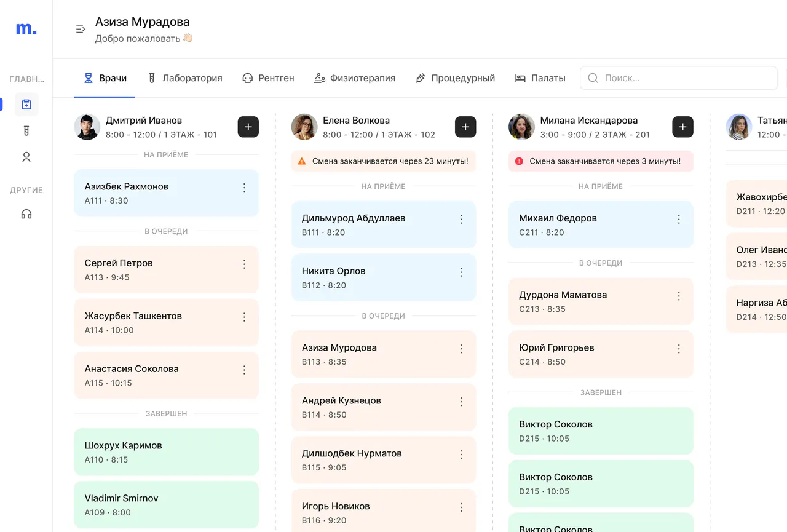
Task: Open the headset support icon in the sidebar
Action: coord(26,214)
